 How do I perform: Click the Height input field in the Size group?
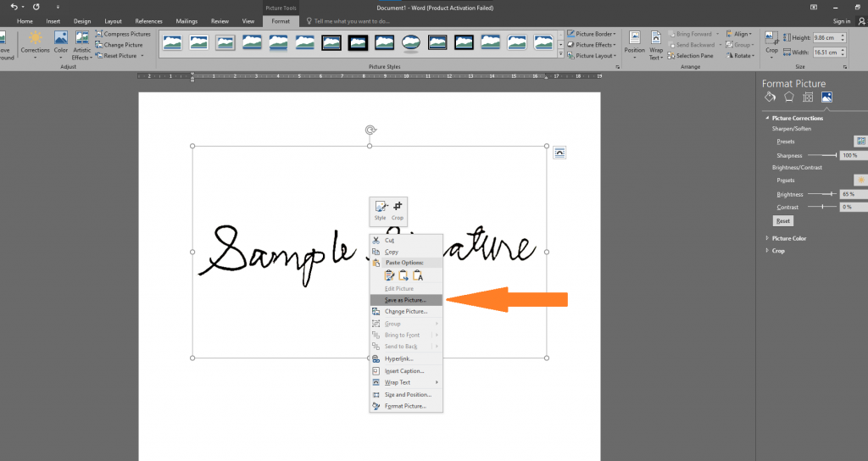pyautogui.click(x=829, y=38)
